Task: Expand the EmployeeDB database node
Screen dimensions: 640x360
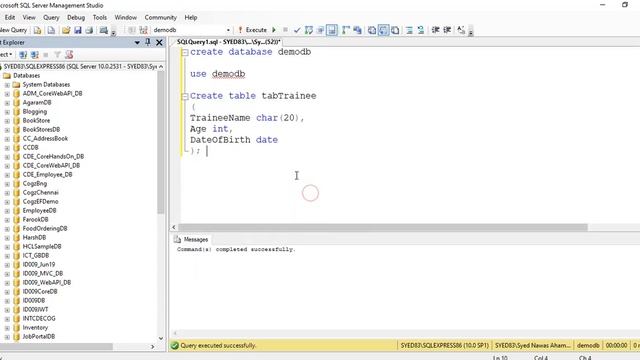Action: (7, 211)
